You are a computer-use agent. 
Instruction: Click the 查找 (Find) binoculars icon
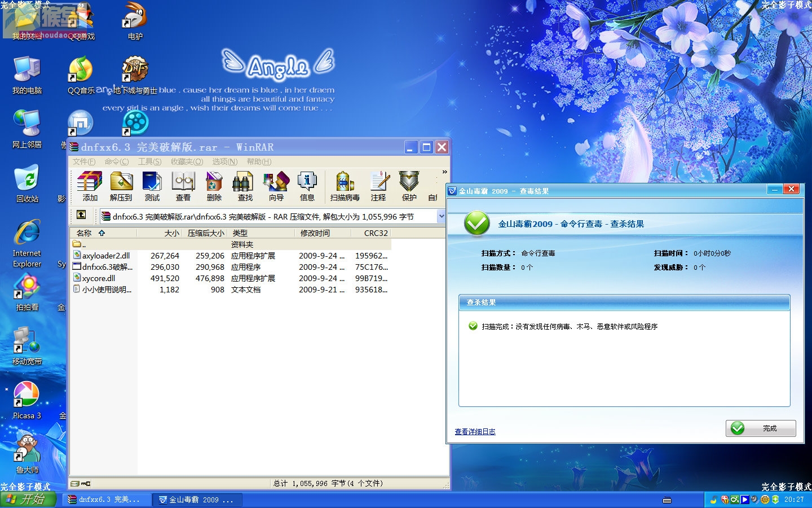[245, 186]
